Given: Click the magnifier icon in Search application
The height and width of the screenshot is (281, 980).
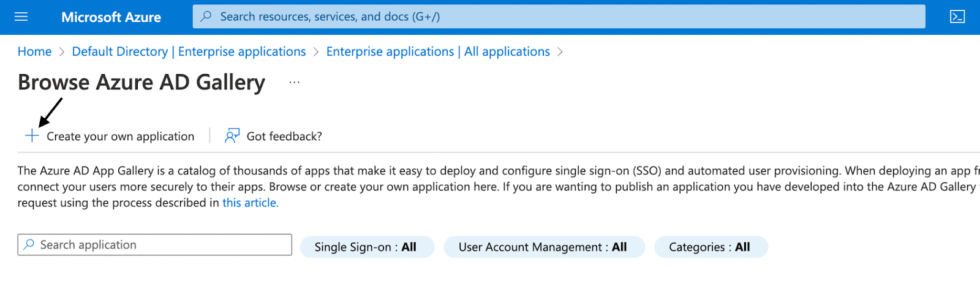Looking at the screenshot, I should pyautogui.click(x=29, y=245).
